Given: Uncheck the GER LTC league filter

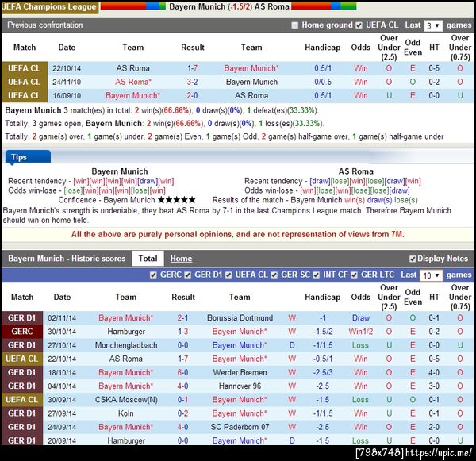Looking at the screenshot, I should coord(354,275).
